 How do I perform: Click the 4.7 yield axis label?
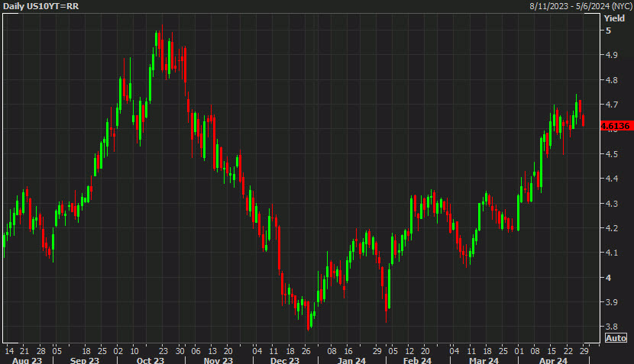coord(611,105)
